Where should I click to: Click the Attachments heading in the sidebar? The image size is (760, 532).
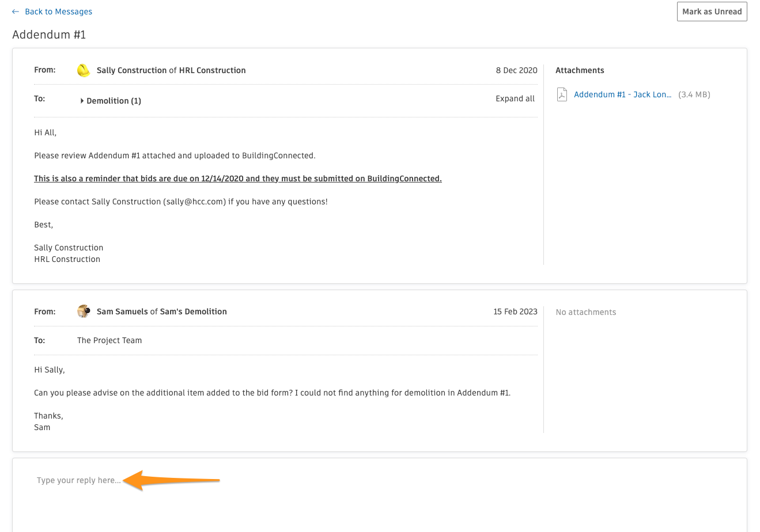580,70
